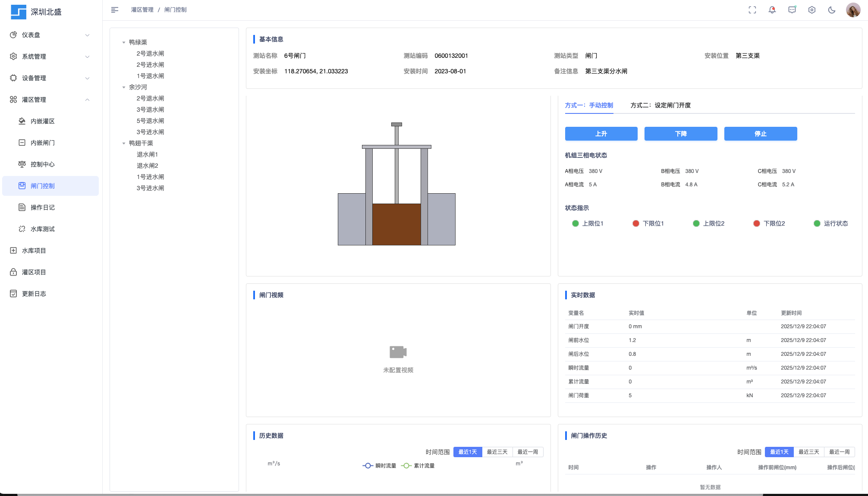Click the green 运行状态 indicator
The height and width of the screenshot is (496, 868).
[x=817, y=223]
